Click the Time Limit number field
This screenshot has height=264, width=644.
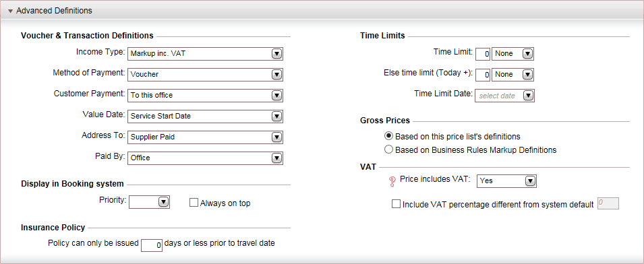483,54
